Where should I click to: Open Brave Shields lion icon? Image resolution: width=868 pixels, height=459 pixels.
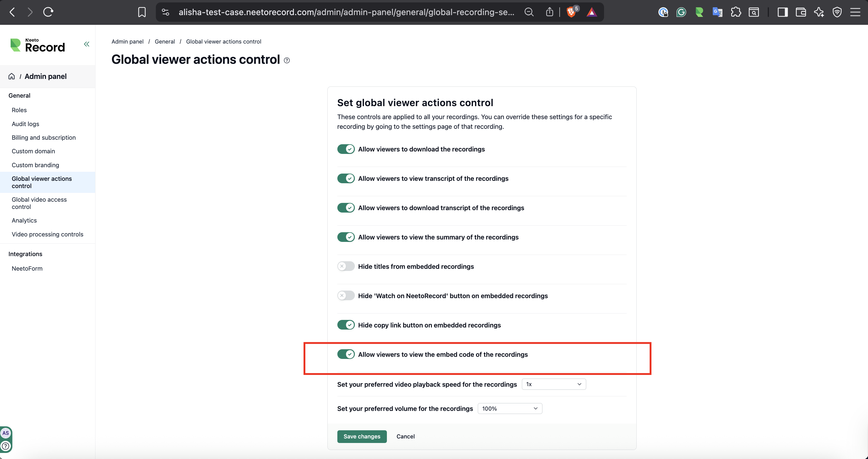tap(571, 12)
